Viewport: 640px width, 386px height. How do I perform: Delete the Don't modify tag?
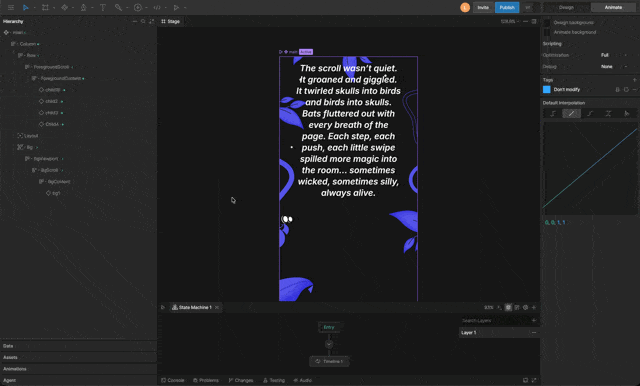618,89
